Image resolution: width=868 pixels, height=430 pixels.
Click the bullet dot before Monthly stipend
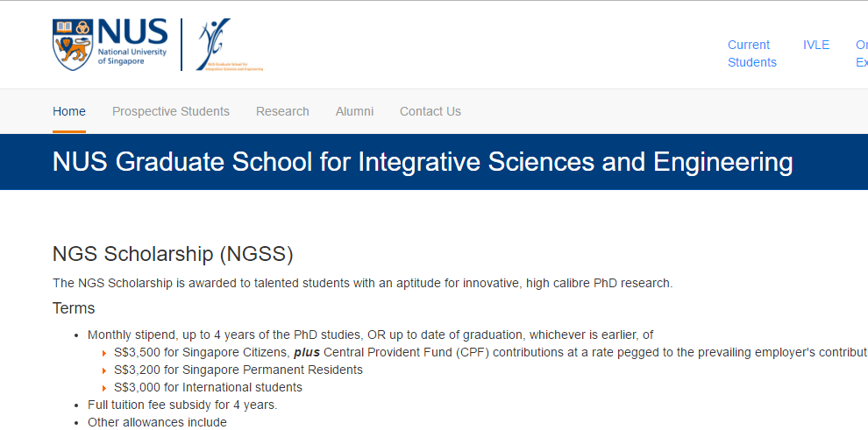point(78,335)
